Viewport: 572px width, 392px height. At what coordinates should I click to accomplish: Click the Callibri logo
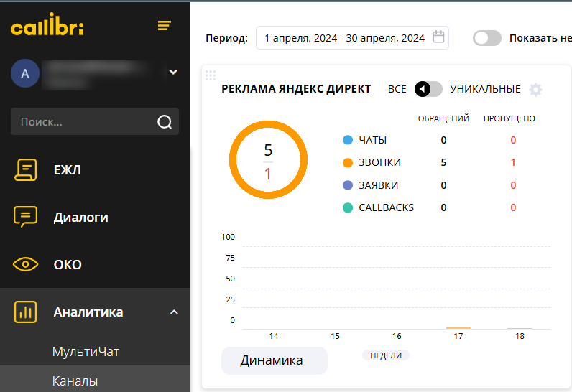47,24
